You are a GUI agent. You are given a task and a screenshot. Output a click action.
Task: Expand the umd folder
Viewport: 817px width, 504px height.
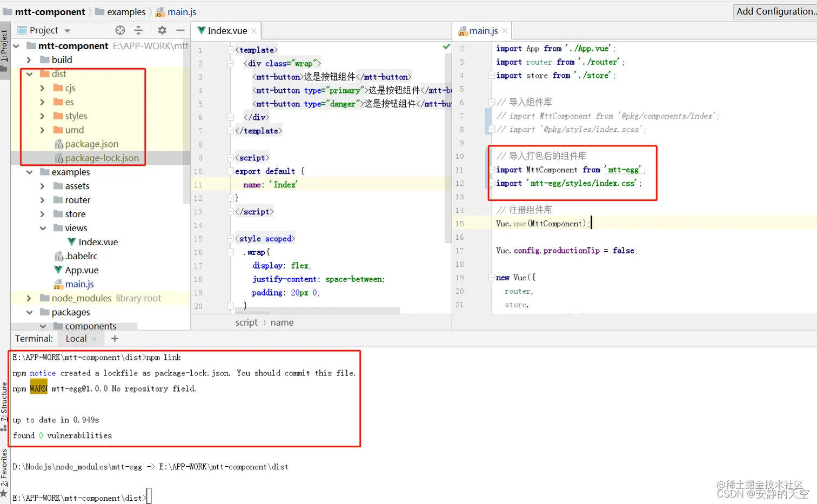(43, 130)
